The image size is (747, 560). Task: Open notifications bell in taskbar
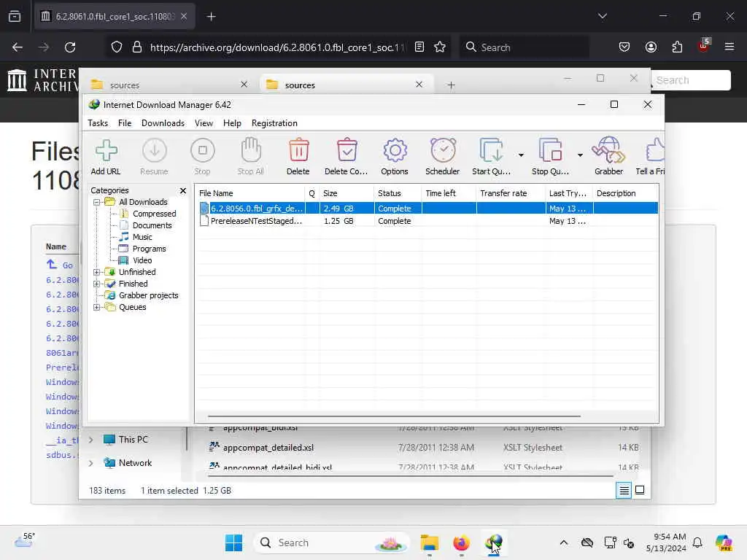[697, 542]
